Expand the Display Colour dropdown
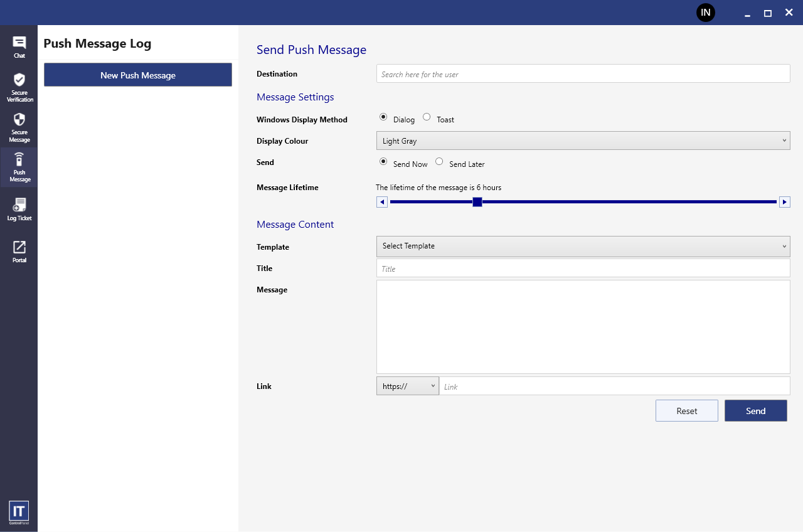The width and height of the screenshot is (803, 532). click(x=583, y=141)
